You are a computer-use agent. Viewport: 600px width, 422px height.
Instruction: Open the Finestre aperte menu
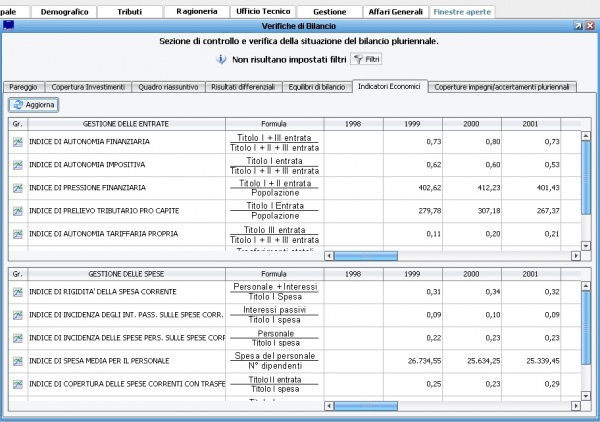(x=462, y=12)
